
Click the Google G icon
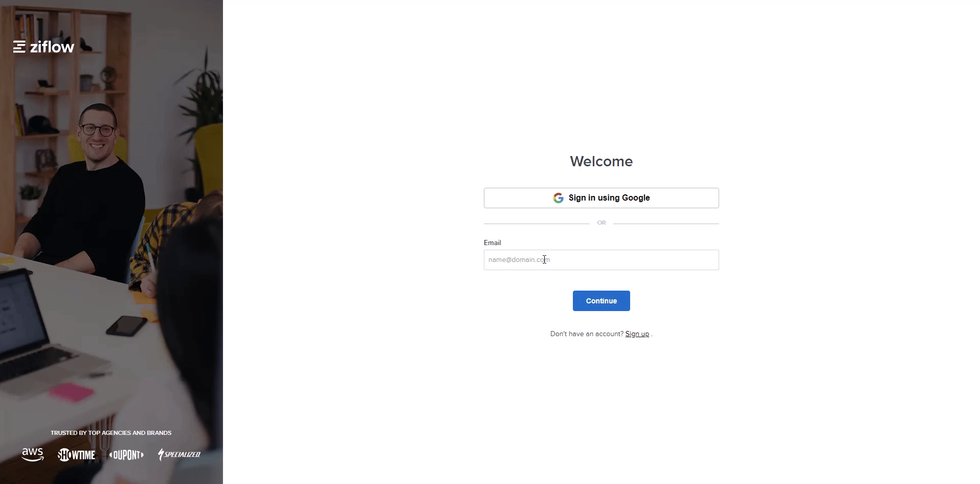coord(558,198)
